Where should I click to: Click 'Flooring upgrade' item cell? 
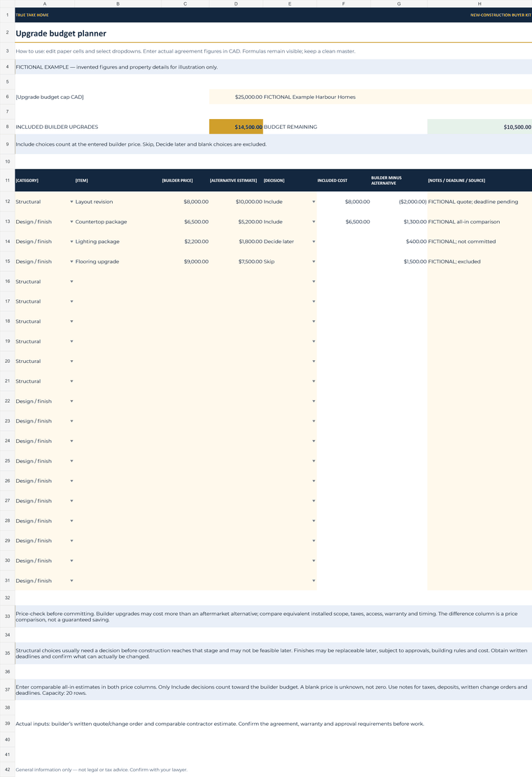(x=118, y=261)
